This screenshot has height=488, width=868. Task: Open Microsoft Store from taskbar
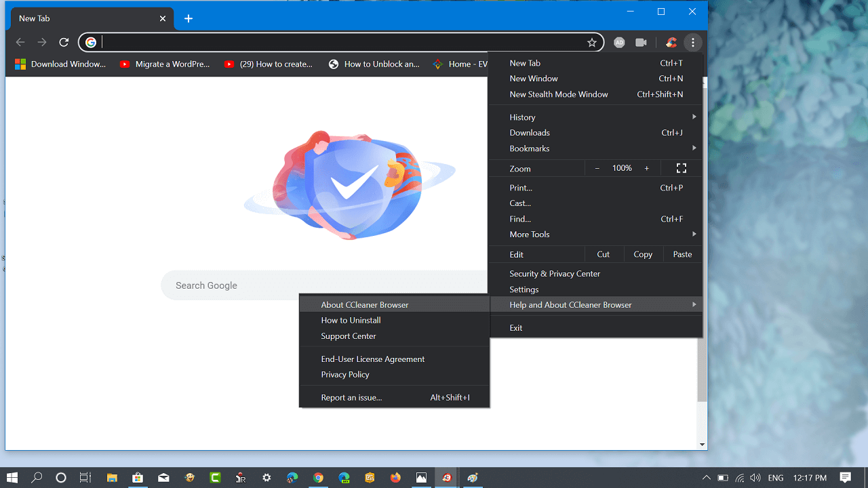pos(138,478)
